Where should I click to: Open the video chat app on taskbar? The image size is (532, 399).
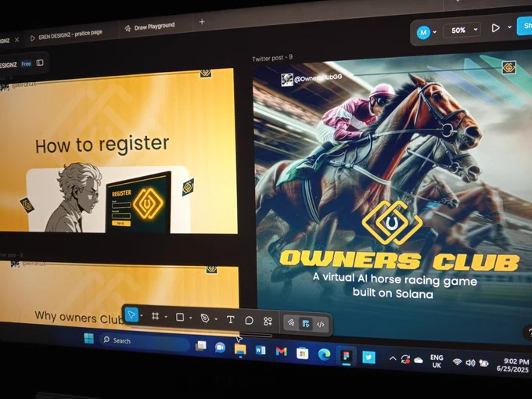tap(220, 347)
